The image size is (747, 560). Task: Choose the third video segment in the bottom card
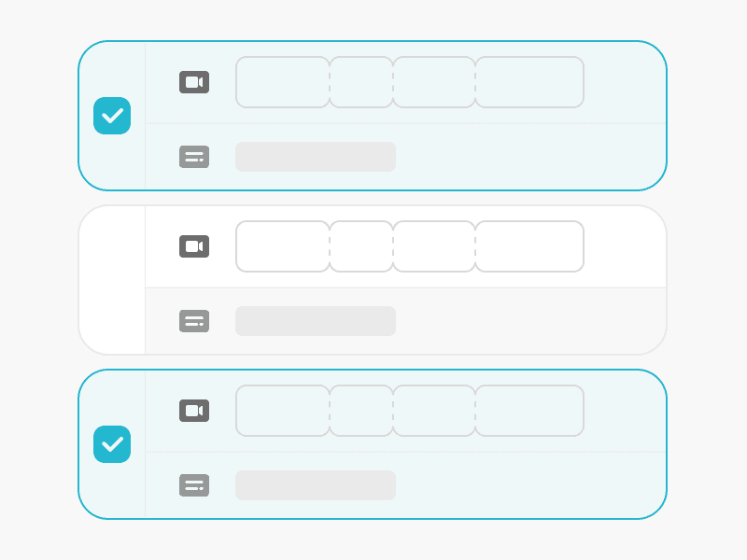pos(434,411)
